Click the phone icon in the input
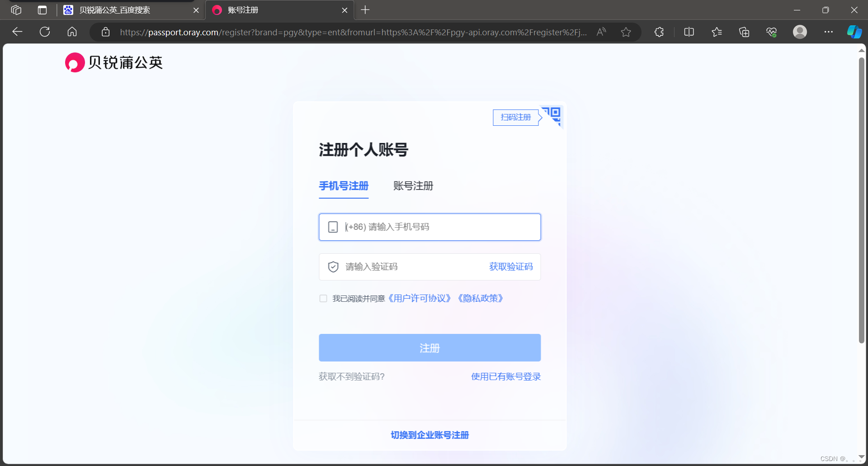 click(x=333, y=227)
